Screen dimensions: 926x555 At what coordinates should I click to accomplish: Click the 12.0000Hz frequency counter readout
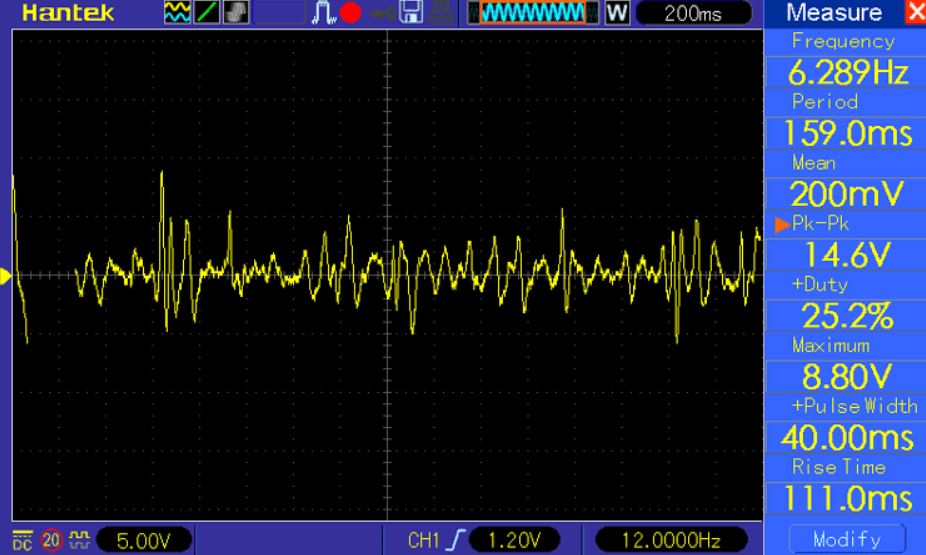coord(670,540)
